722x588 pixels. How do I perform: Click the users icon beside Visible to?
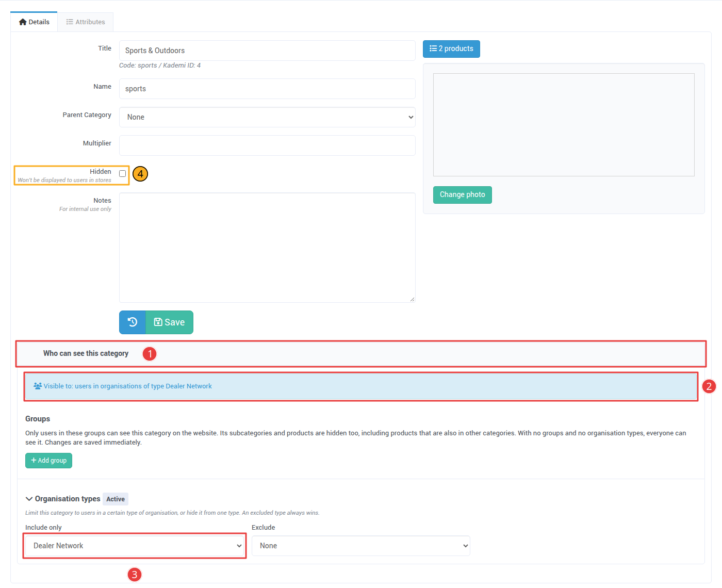(38, 386)
